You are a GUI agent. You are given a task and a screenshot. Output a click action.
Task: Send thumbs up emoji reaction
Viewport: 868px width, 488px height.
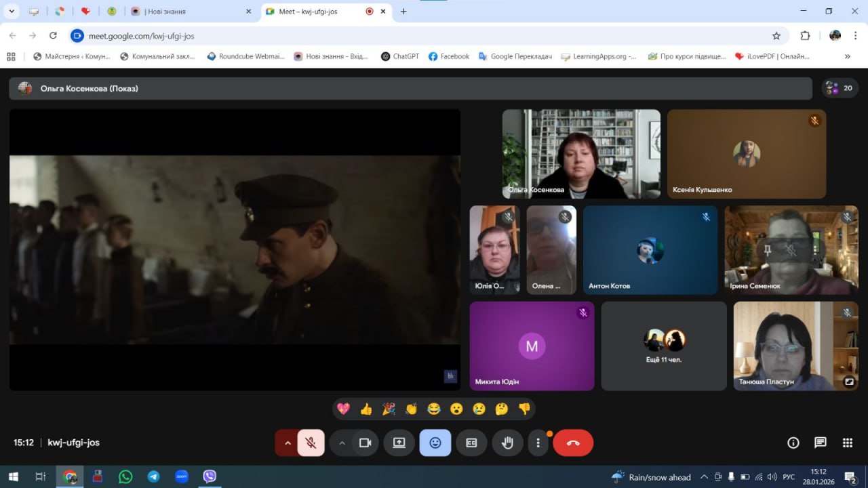pyautogui.click(x=366, y=409)
